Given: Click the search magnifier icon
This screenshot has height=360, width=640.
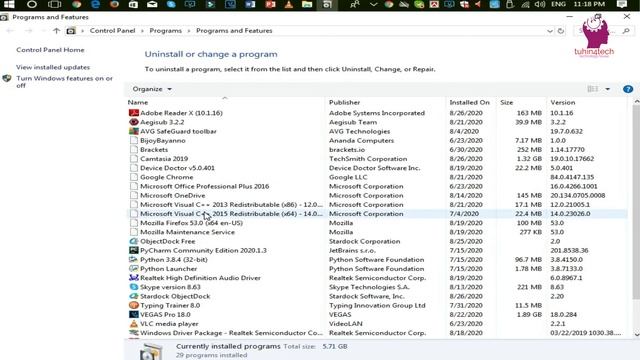Looking at the screenshot, I should (x=626, y=31).
